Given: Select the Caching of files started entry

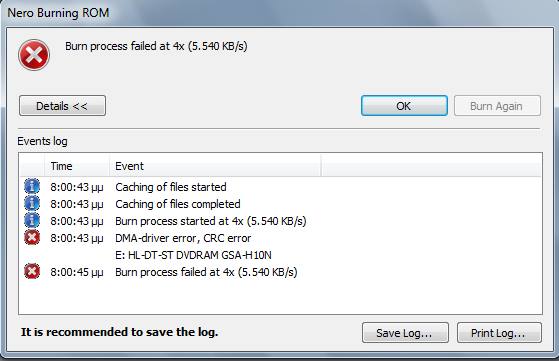Looking at the screenshot, I should tap(281, 187).
